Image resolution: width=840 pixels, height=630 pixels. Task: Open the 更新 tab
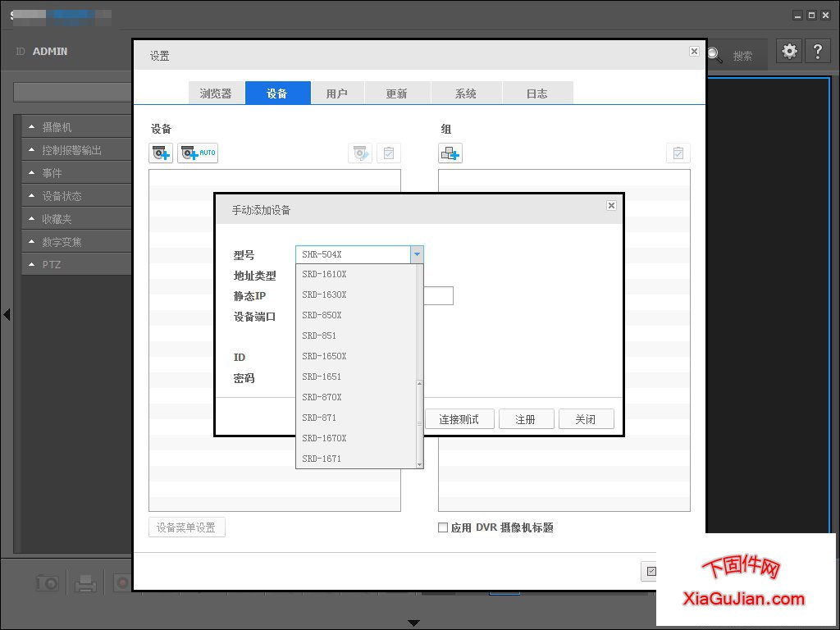pyautogui.click(x=397, y=94)
